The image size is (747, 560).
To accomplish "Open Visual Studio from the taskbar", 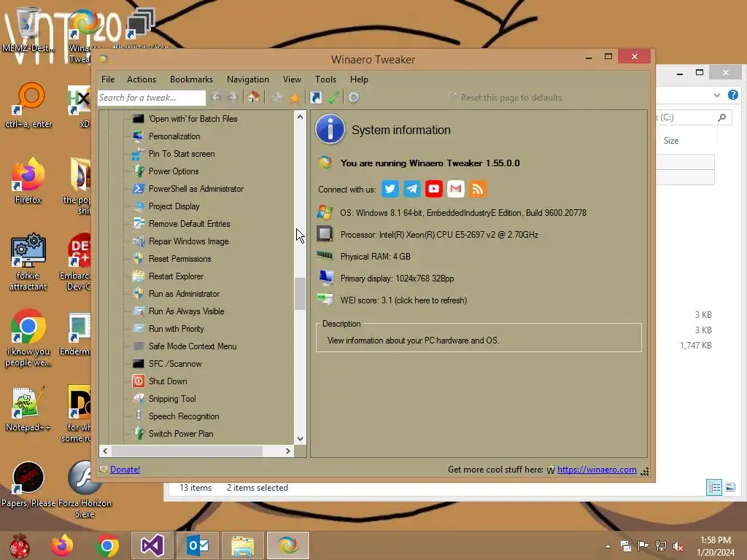I will [152, 545].
